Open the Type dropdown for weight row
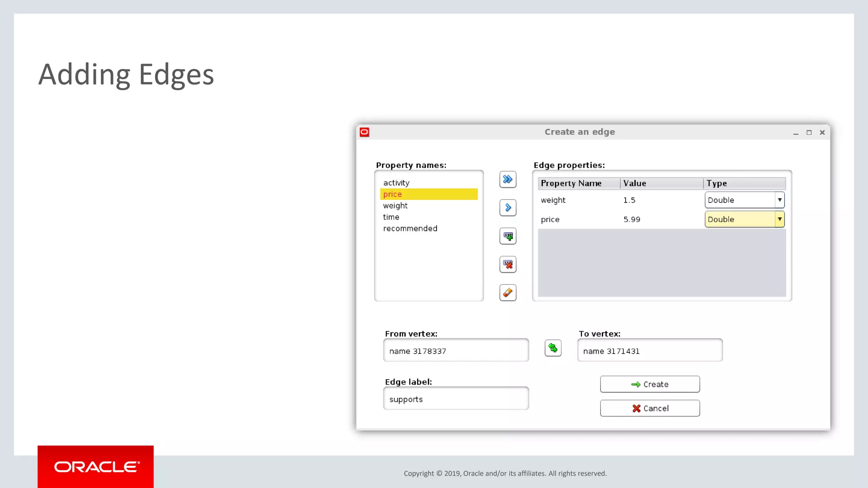Image resolution: width=868 pixels, height=488 pixels. [x=779, y=200]
